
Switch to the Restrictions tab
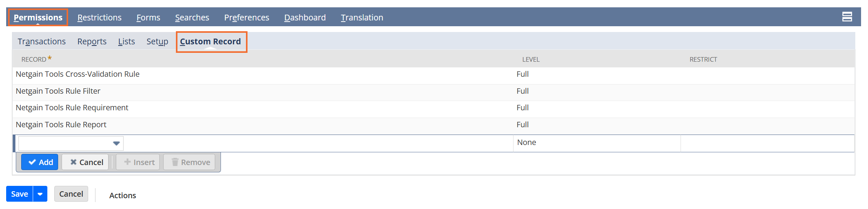coord(99,17)
